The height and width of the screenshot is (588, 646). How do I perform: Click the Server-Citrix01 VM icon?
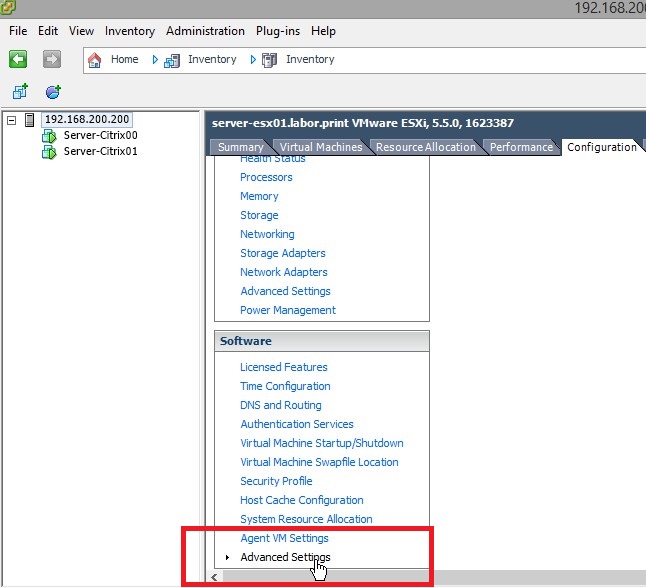tap(49, 152)
